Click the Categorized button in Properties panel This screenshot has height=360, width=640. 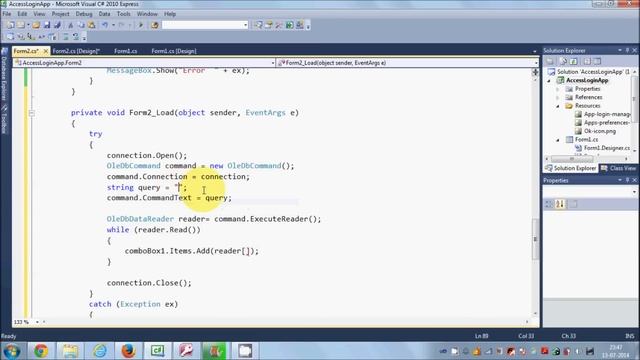(549, 204)
